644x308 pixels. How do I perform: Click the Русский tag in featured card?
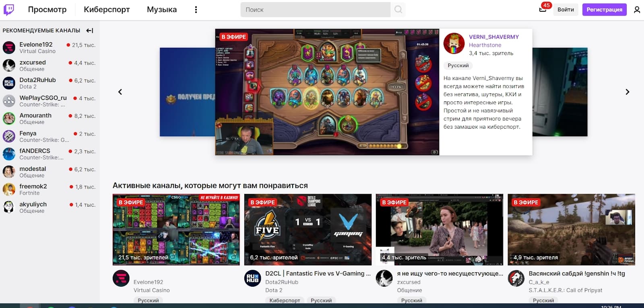[458, 66]
